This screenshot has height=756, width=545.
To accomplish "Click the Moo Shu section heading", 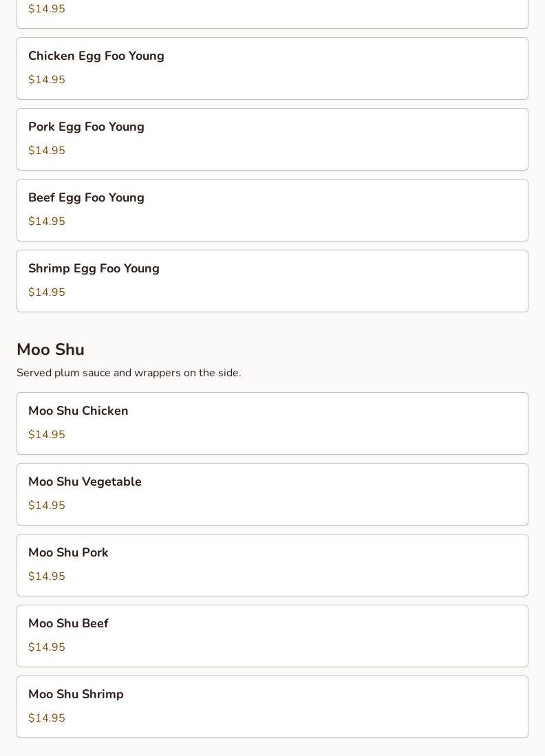I will click(50, 349).
